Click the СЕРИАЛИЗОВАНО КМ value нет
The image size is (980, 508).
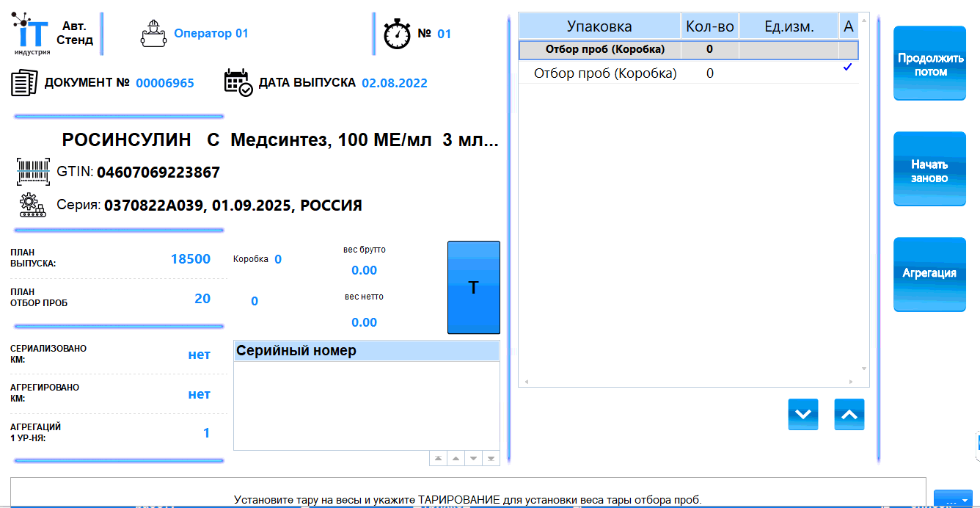200,355
